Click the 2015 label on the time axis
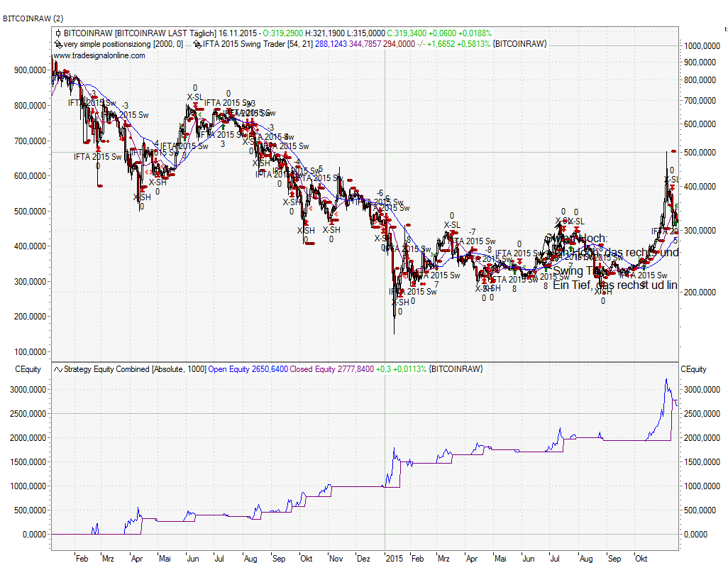Screen dimensions: 728x563 point(395,559)
